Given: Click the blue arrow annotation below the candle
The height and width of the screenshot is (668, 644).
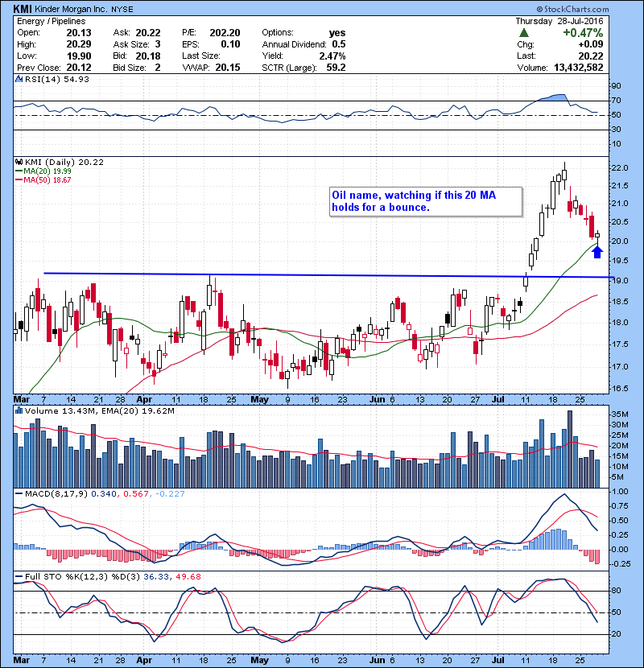Looking at the screenshot, I should 597,252.
